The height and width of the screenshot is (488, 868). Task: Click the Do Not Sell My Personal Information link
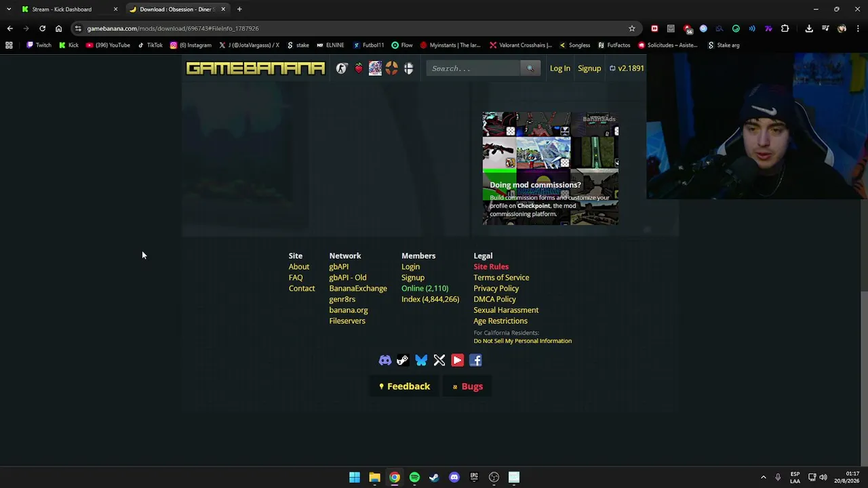[523, 341]
